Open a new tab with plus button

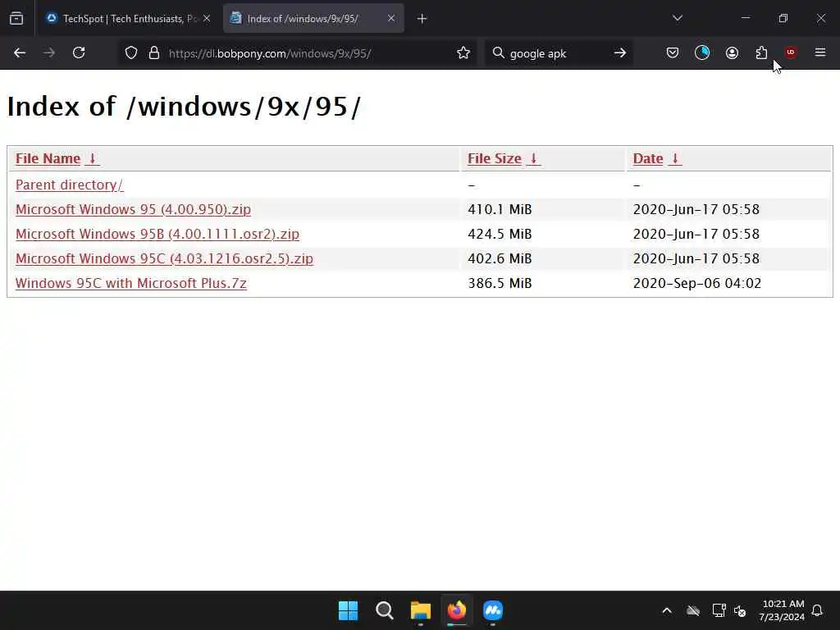[422, 19]
